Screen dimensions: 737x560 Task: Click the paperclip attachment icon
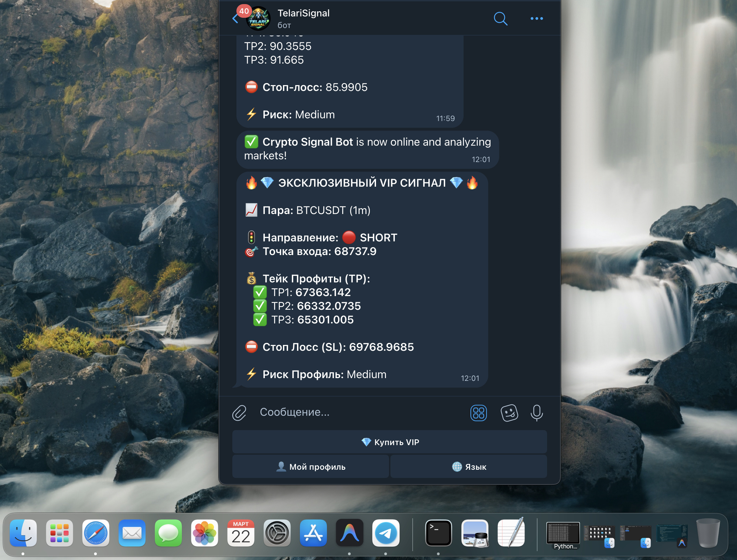point(239,413)
